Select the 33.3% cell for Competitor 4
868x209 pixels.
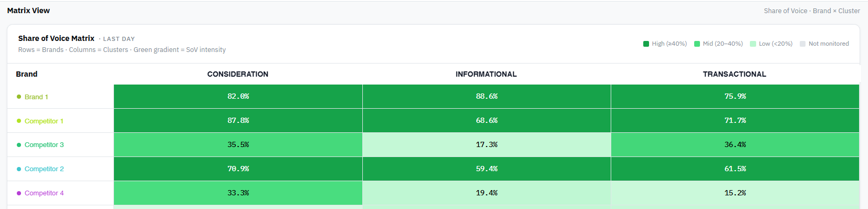click(238, 193)
